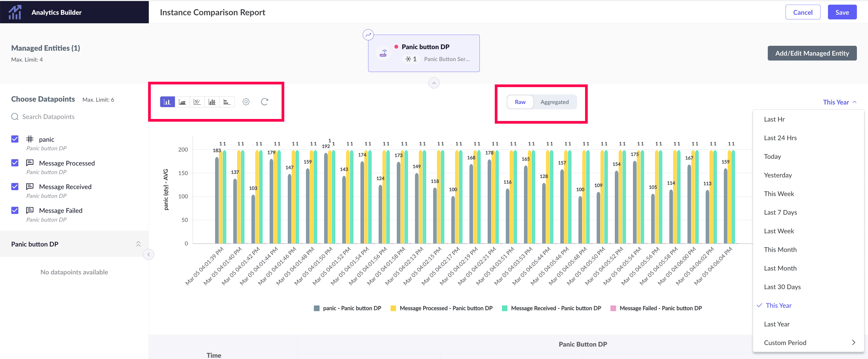Choose the horizontal bar chart icon
This screenshot has width=868, height=359.
(x=227, y=102)
